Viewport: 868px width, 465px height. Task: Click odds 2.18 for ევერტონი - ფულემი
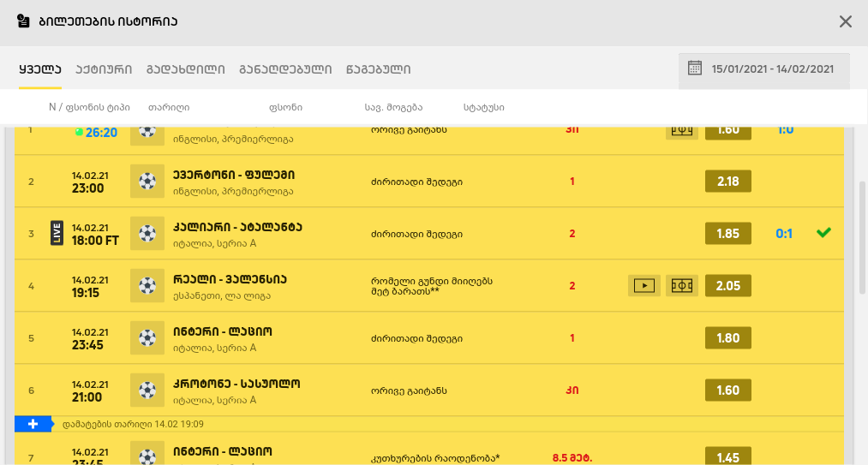728,181
